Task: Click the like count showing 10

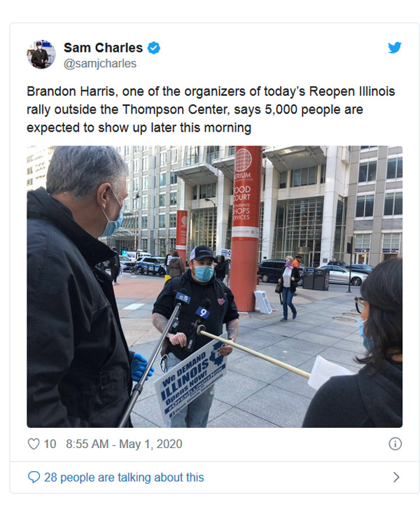Action: tap(50, 444)
